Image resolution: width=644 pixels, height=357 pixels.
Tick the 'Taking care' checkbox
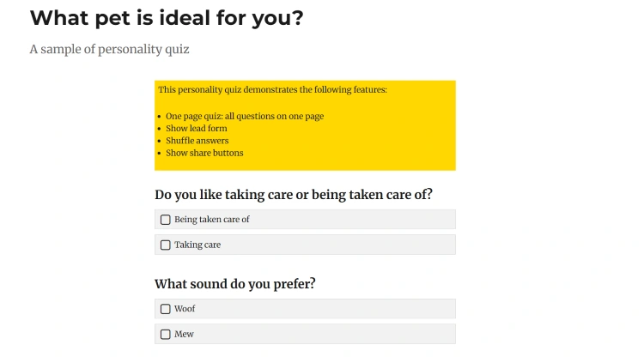click(x=165, y=245)
